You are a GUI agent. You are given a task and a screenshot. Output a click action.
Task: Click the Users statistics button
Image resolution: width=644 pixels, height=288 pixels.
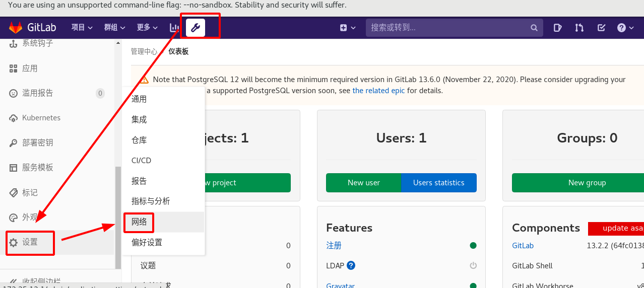pyautogui.click(x=439, y=183)
